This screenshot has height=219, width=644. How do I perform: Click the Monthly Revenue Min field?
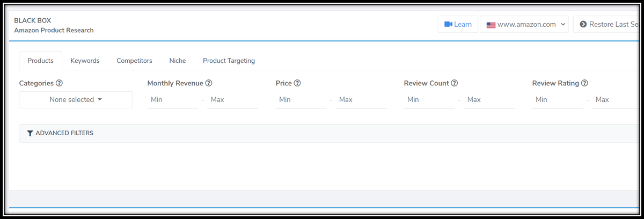coord(173,100)
